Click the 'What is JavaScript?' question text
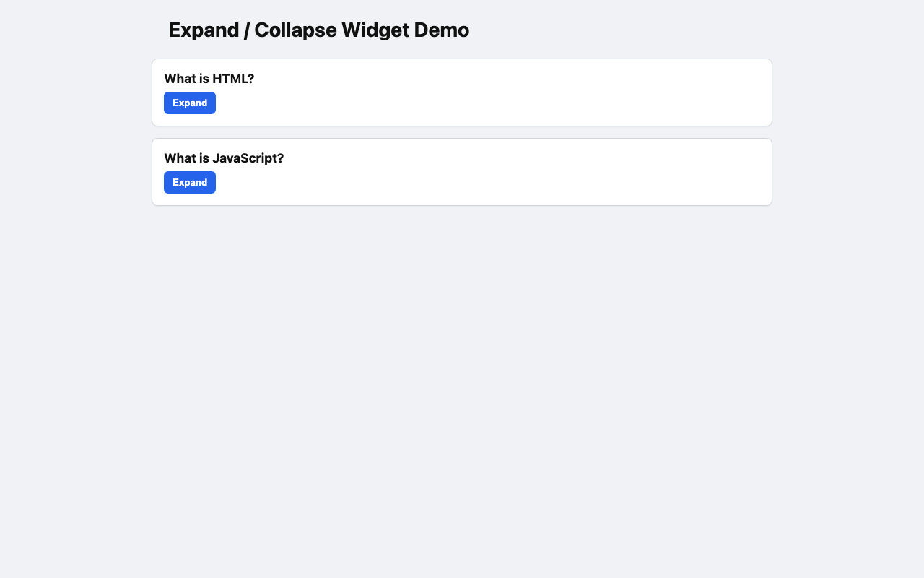 (x=224, y=158)
